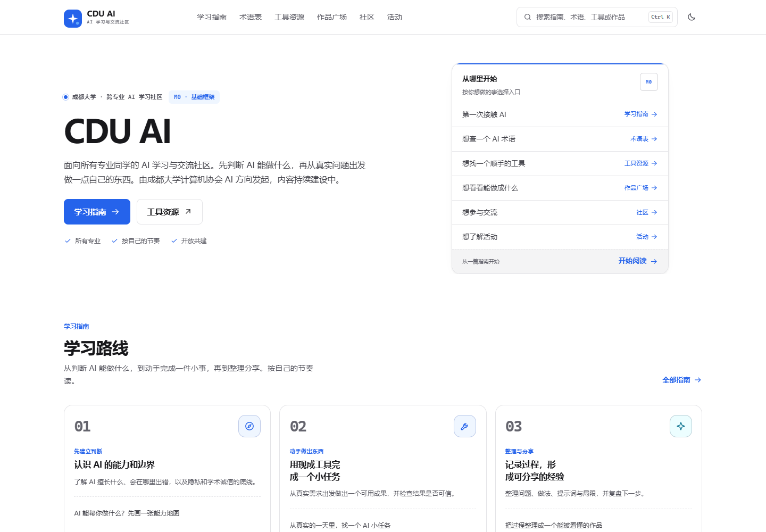The width and height of the screenshot is (766, 532).
Task: Click the 学习路线 section heading
Action: pyautogui.click(x=96, y=348)
